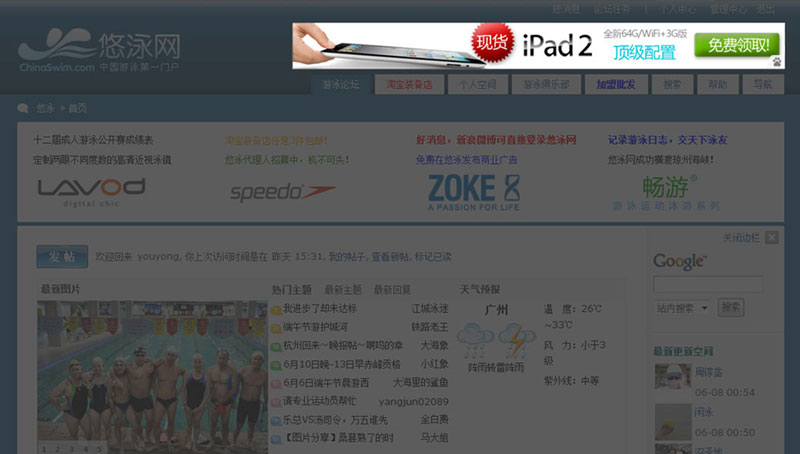Click the 畅游 brand logo

pyautogui.click(x=666, y=193)
